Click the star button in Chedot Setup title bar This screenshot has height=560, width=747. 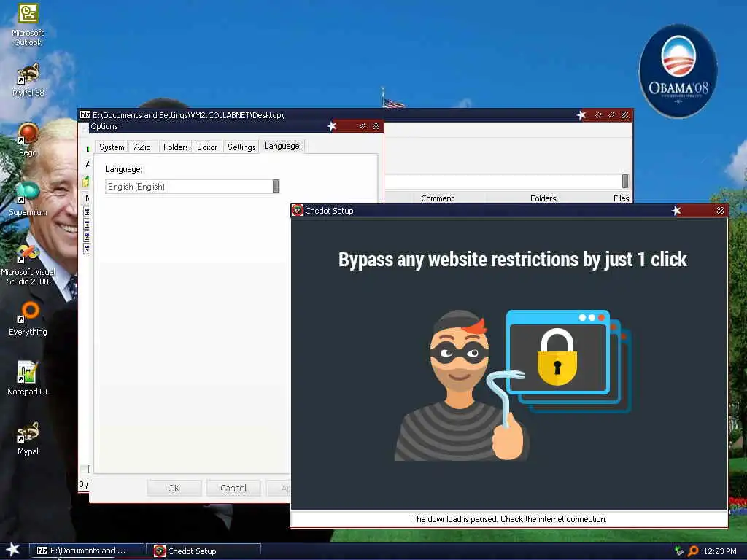[x=676, y=211]
